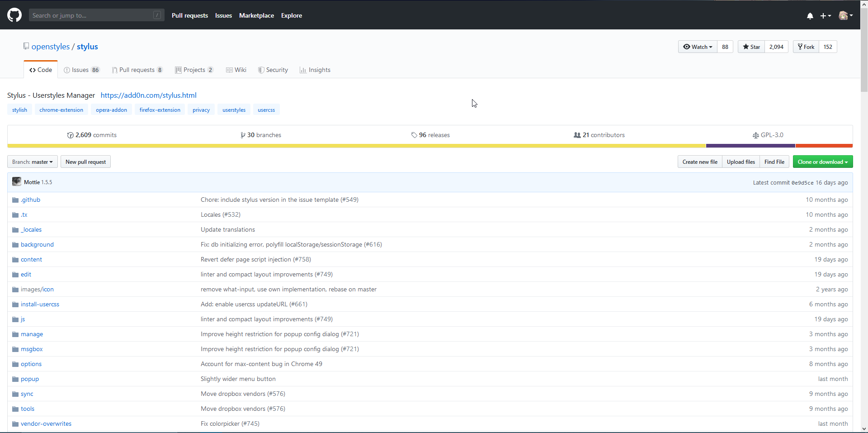
Task: Click the commits history icon
Action: coord(70,135)
